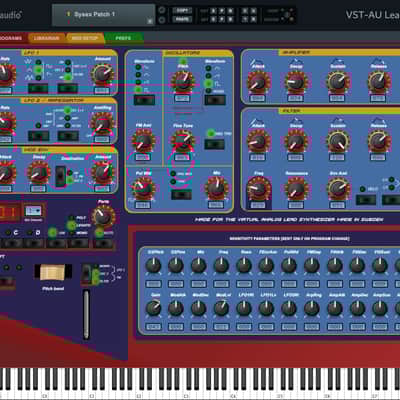Click the FM Amt knob
Screen dimensions: 400x400
(x=143, y=141)
